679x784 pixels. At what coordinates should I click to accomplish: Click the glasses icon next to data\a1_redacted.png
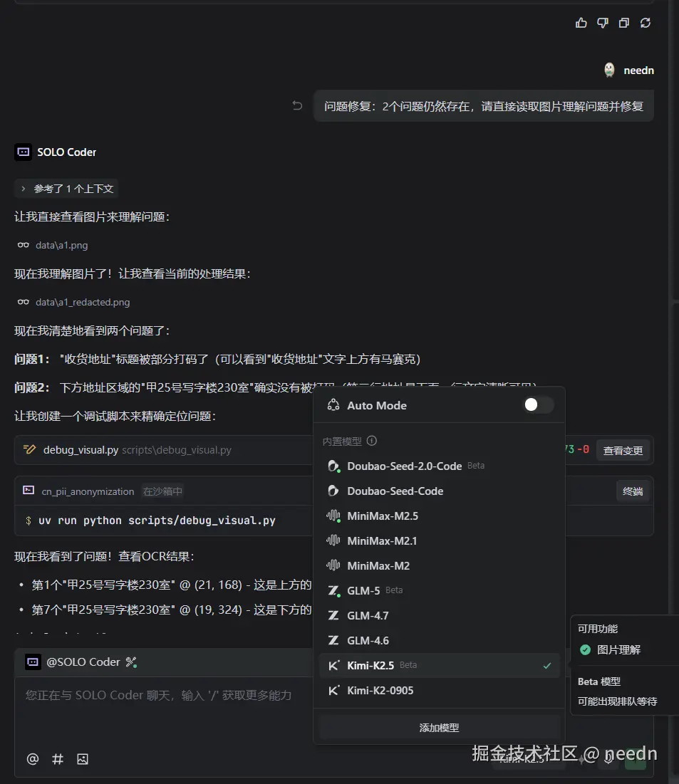[23, 302]
